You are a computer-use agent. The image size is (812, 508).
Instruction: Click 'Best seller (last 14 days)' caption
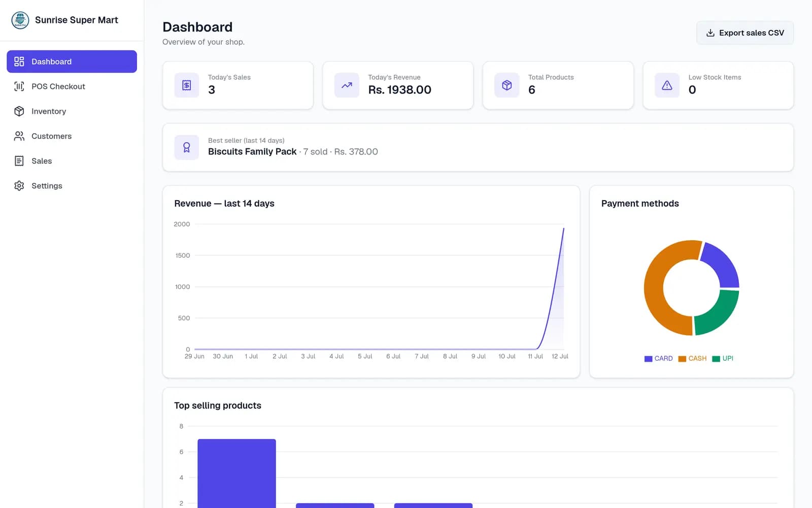tap(246, 140)
